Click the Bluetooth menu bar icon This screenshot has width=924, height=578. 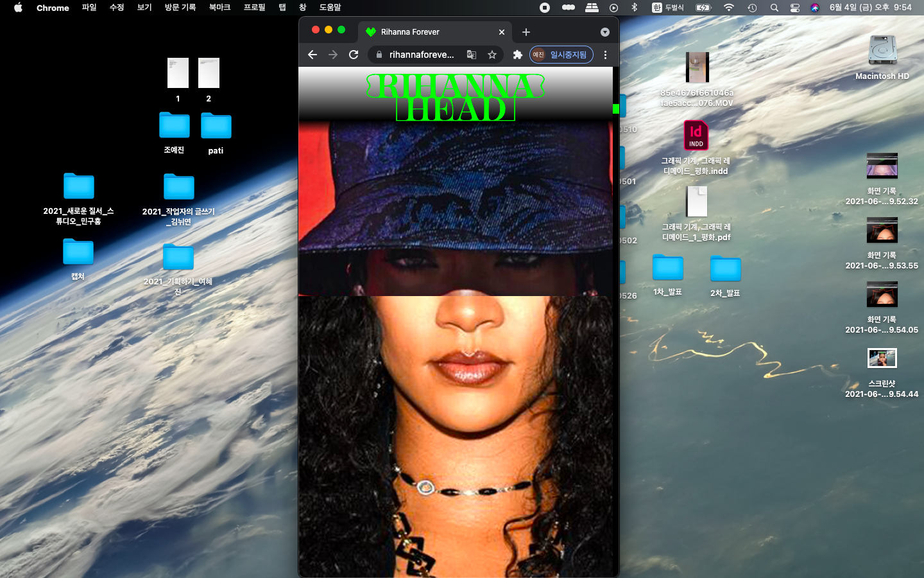click(x=635, y=8)
